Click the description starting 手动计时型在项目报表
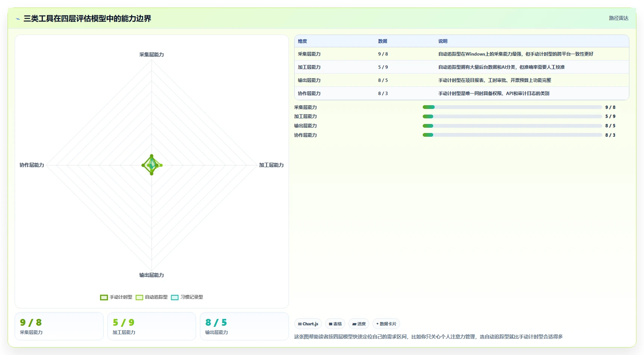Image resolution: width=644 pixels, height=355 pixels. point(494,80)
